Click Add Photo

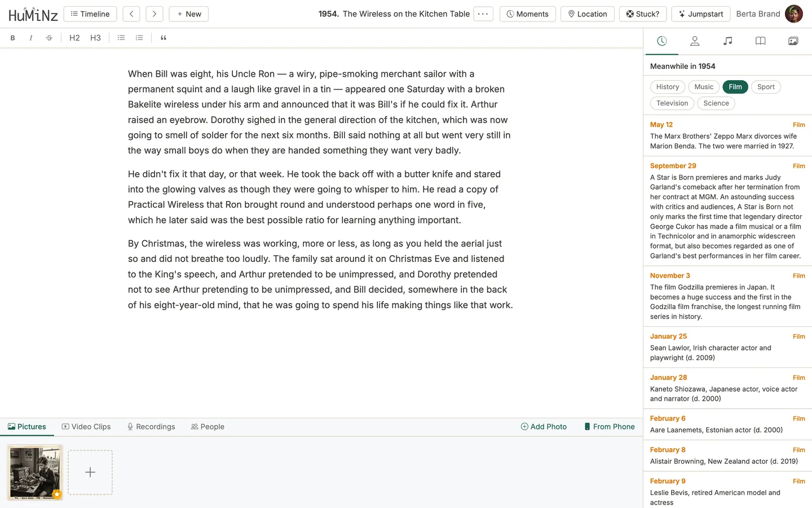[x=544, y=427]
